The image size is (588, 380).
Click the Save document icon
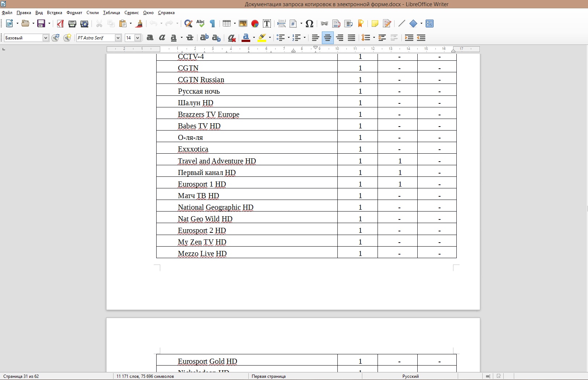pyautogui.click(x=41, y=24)
